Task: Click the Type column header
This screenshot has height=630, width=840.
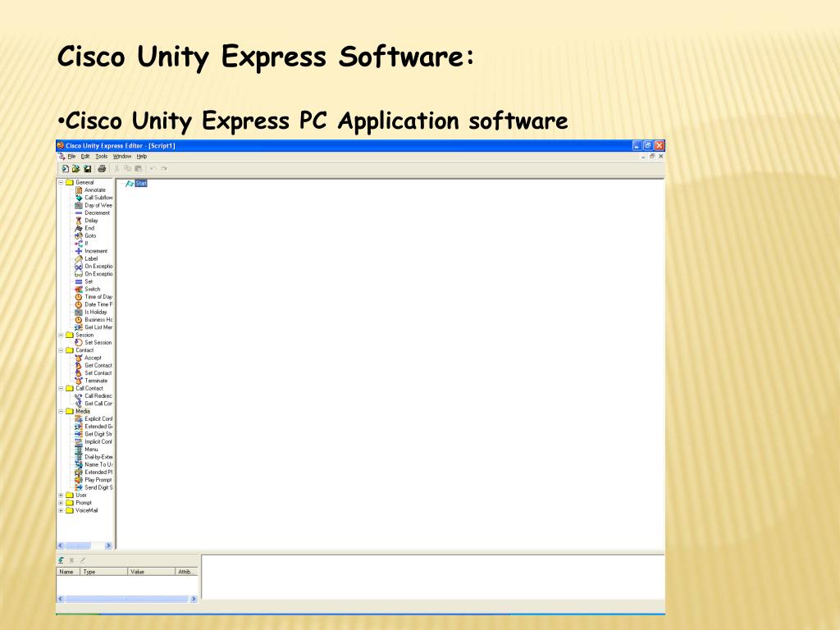Action: click(104, 572)
